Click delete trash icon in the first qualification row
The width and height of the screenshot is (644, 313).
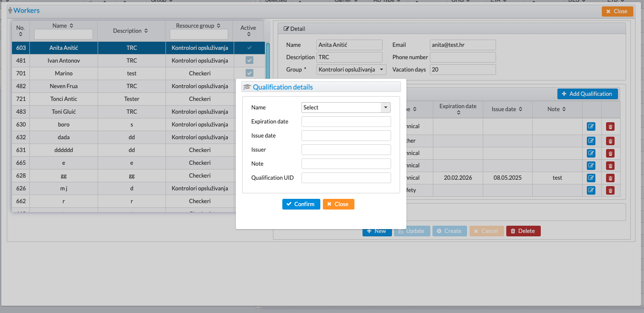(610, 126)
